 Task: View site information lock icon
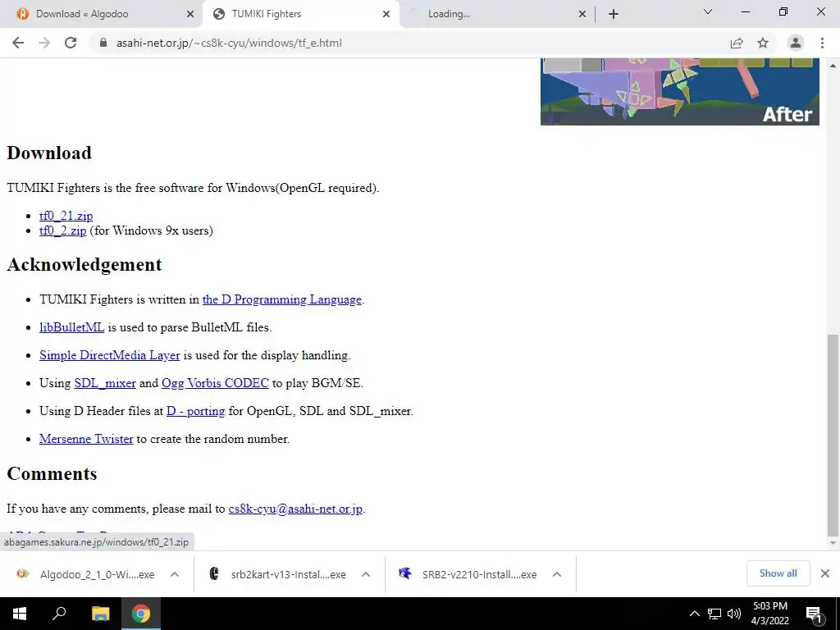coord(103,43)
